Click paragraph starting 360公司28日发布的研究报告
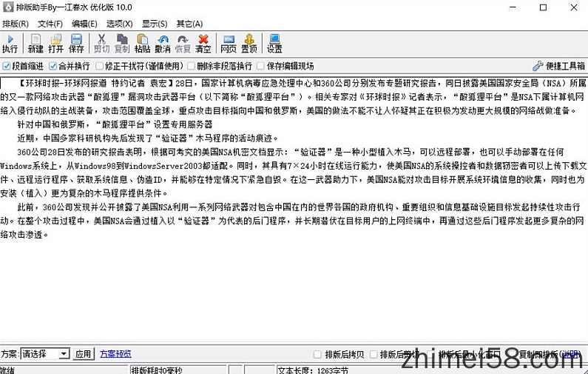The height and width of the screenshot is (374, 588). point(294,173)
